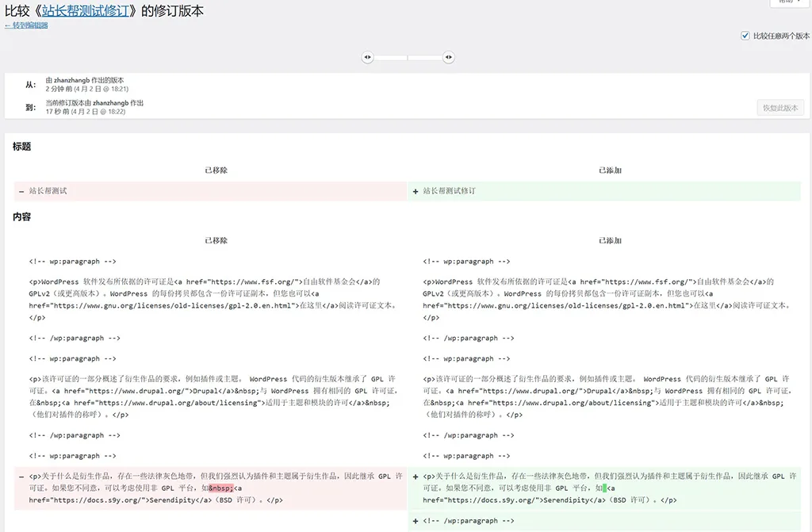Open the 站长帮测试修订 post title link
Screen dimensions: 812x532
(87, 11)
